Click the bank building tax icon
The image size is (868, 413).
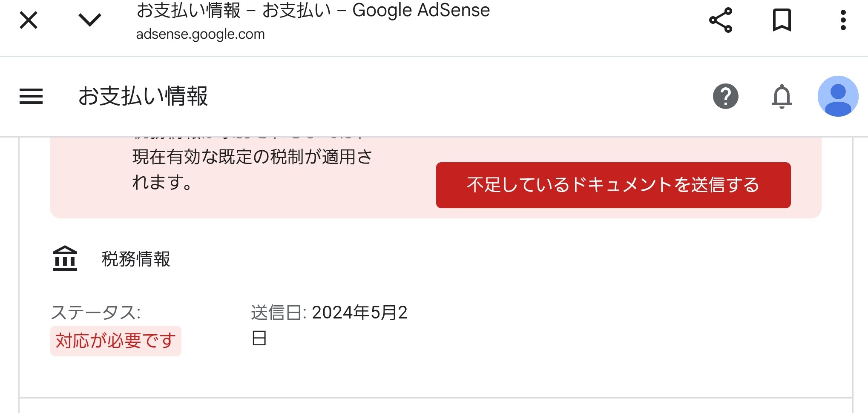point(65,258)
